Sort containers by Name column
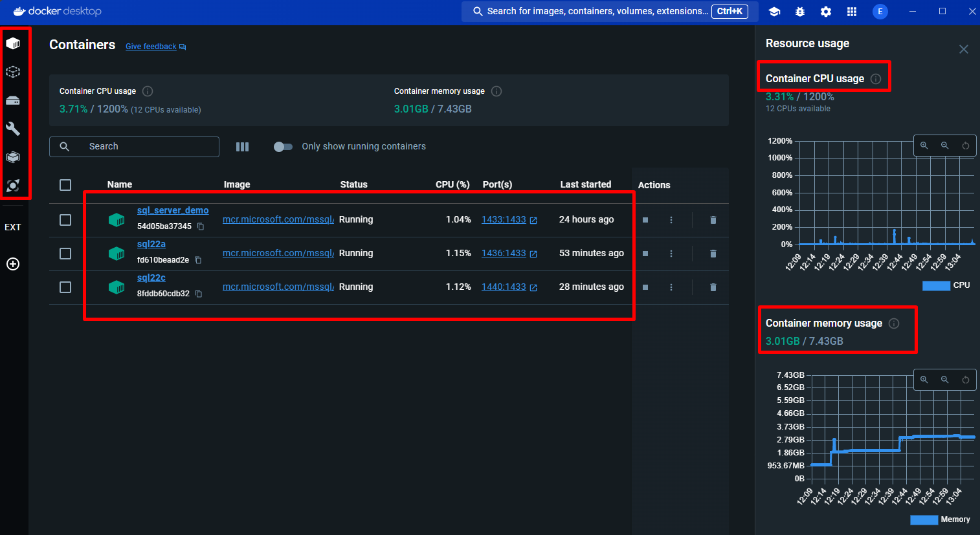980x535 pixels. 120,184
